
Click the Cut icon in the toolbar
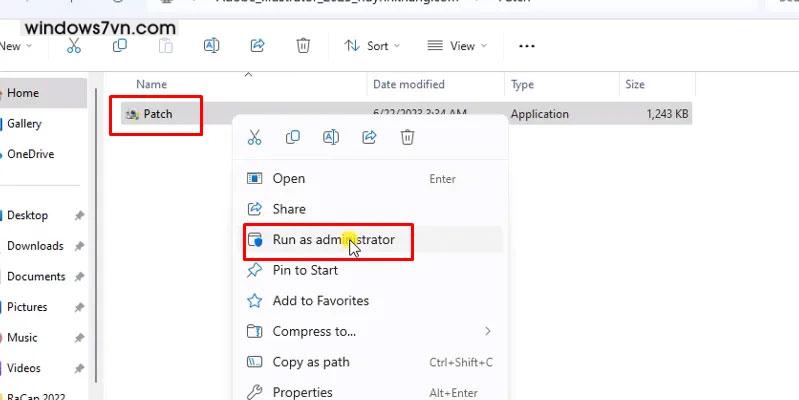(x=74, y=46)
